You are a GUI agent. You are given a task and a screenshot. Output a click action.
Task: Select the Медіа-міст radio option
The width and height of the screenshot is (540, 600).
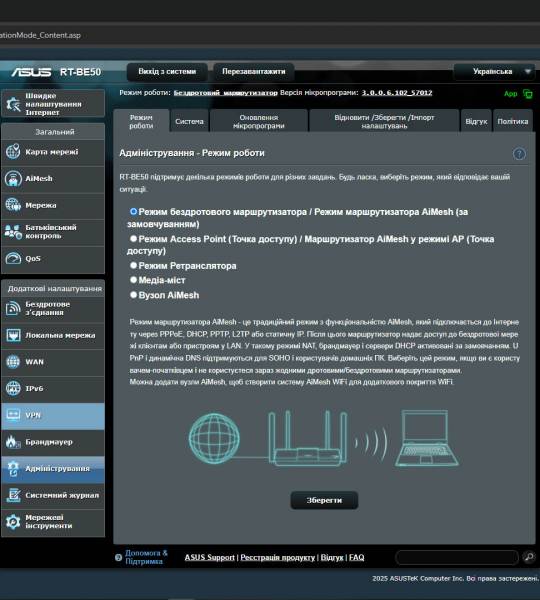(133, 280)
